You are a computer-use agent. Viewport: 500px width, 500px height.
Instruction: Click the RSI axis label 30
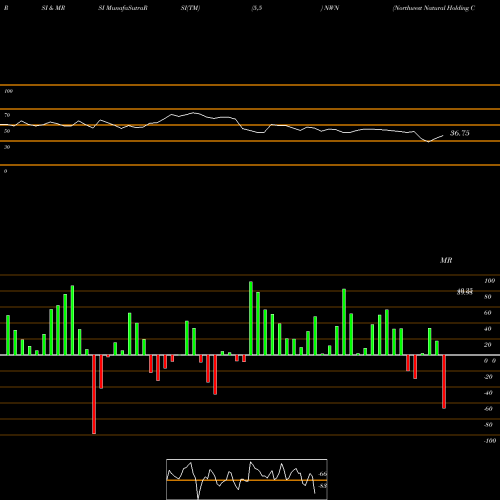[7, 147]
